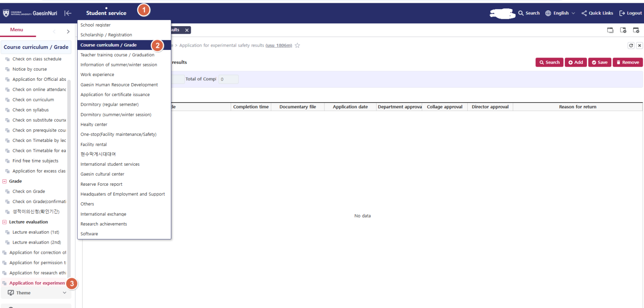Screen dimensions: 644x308
Task: Click the icon beside Notice by course
Action: [7, 70]
